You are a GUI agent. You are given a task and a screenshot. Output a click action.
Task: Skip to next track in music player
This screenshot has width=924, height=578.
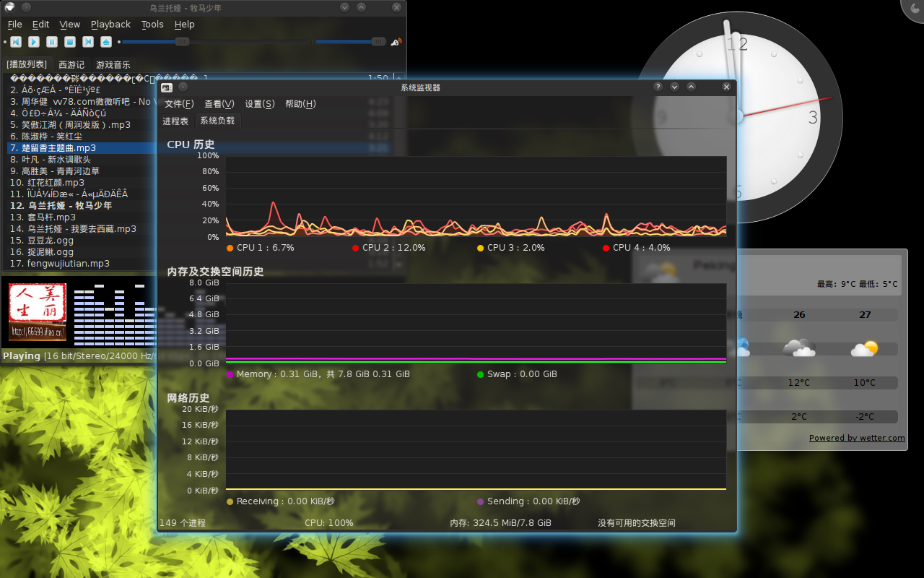[88, 42]
